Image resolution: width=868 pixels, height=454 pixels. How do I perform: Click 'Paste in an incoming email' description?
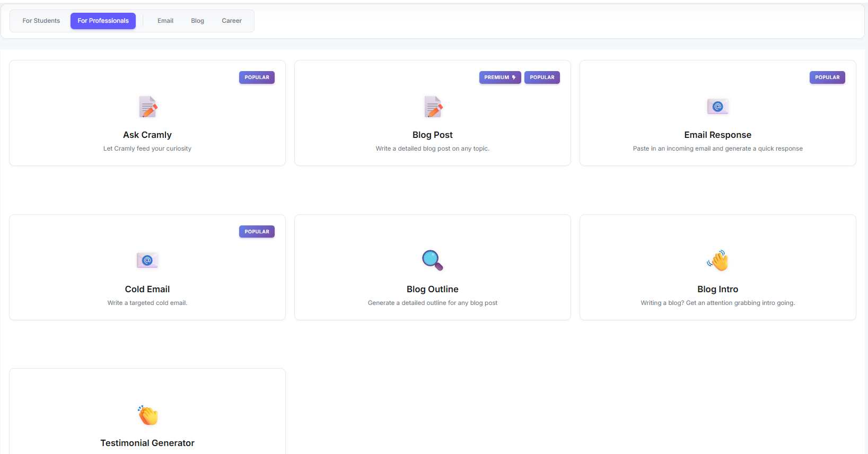(718, 149)
